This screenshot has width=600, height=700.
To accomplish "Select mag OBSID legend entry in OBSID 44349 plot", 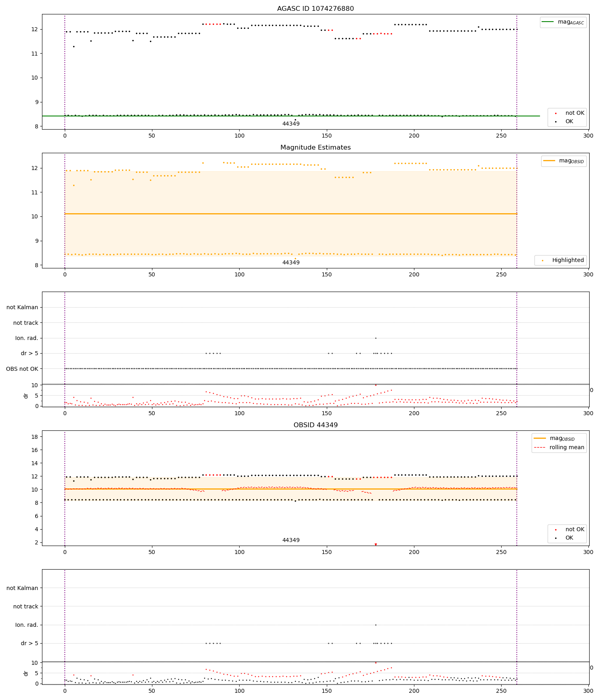I will pyautogui.click(x=554, y=439).
